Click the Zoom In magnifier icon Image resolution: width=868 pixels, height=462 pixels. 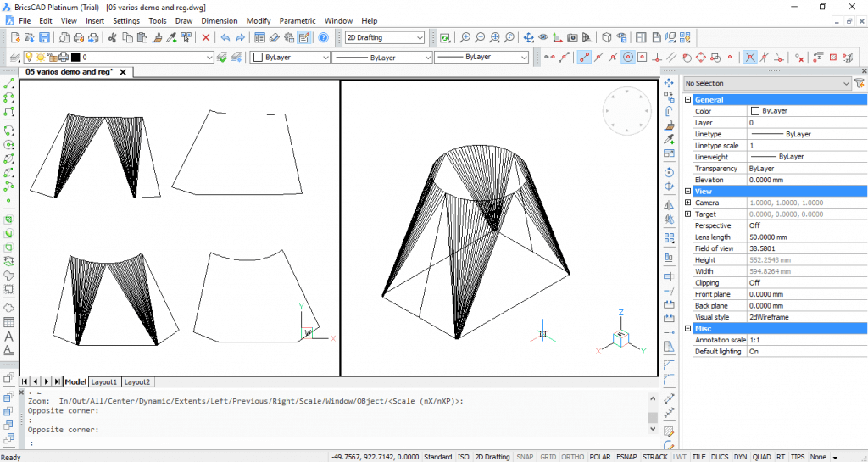click(x=465, y=37)
